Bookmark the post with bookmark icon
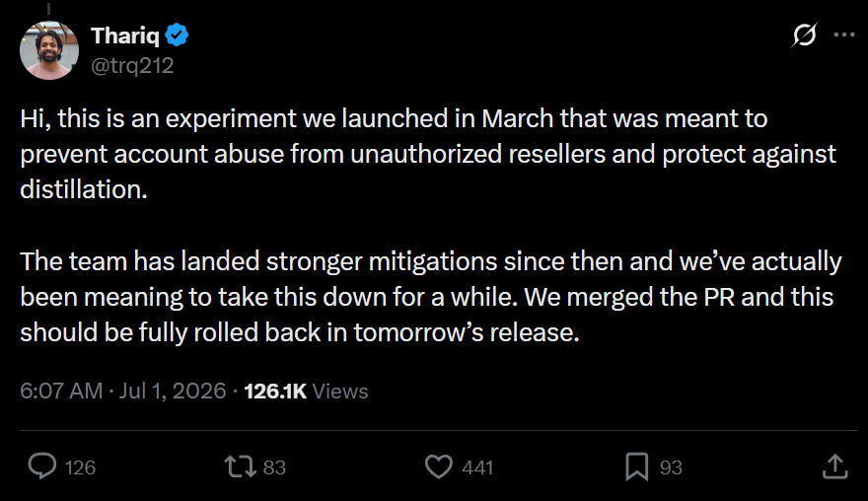This screenshot has width=868, height=501. [637, 466]
